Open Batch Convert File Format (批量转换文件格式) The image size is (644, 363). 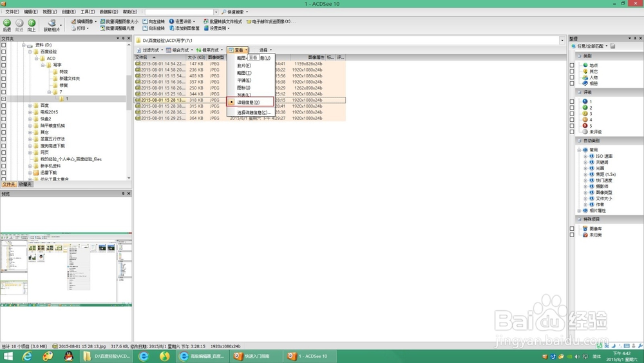click(223, 21)
